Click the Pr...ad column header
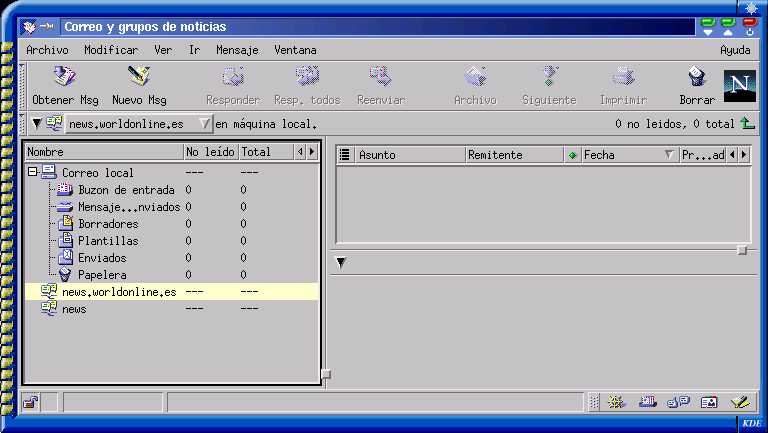Image resolution: width=768 pixels, height=433 pixels. pyautogui.click(x=703, y=155)
